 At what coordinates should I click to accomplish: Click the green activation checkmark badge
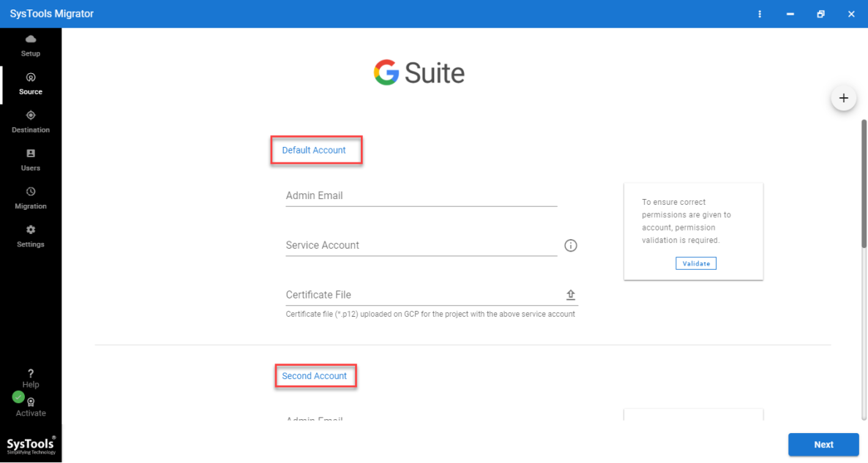click(x=18, y=396)
